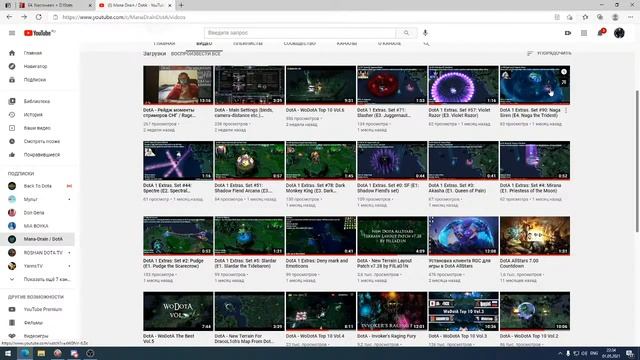Open Violet Razor Set #57 thumbnail
The image size is (640, 360).
(463, 85)
